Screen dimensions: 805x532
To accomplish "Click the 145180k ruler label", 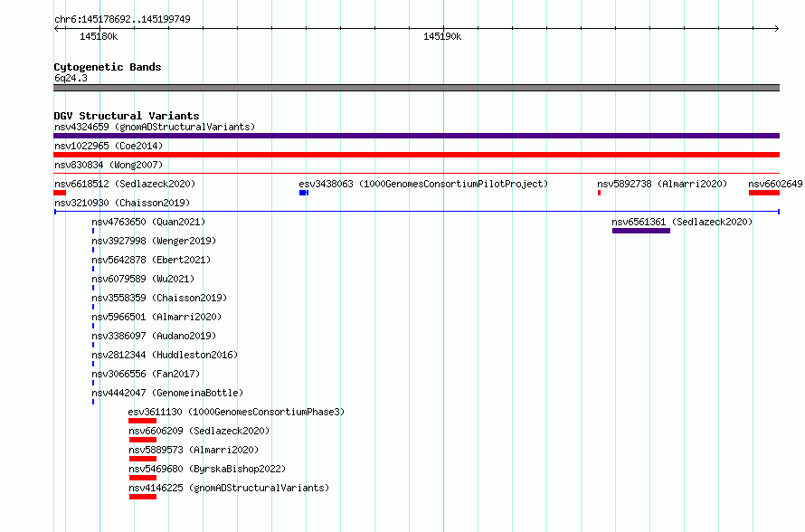I will [x=99, y=36].
